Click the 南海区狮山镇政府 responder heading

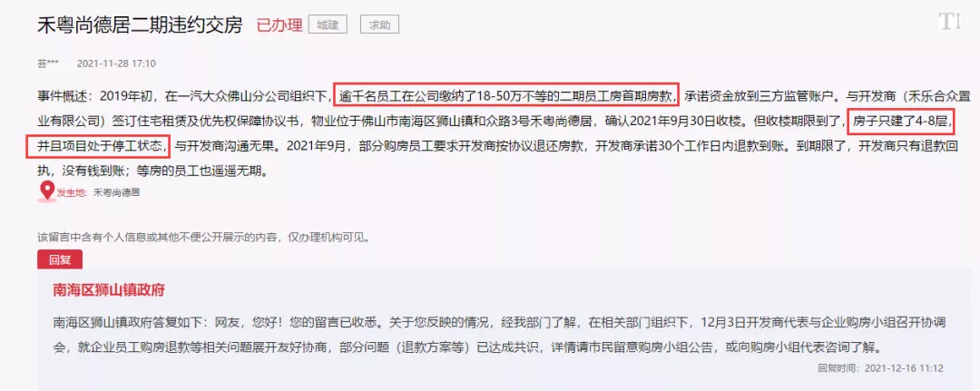tap(110, 290)
